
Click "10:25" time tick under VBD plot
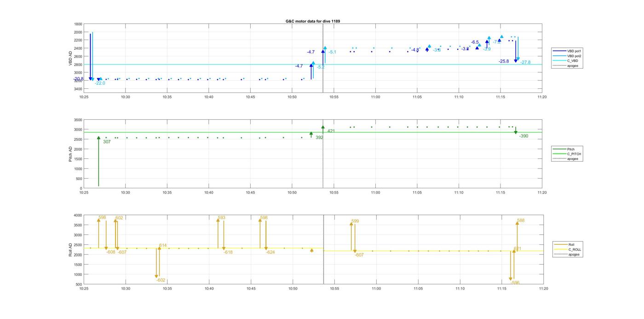[x=84, y=97]
